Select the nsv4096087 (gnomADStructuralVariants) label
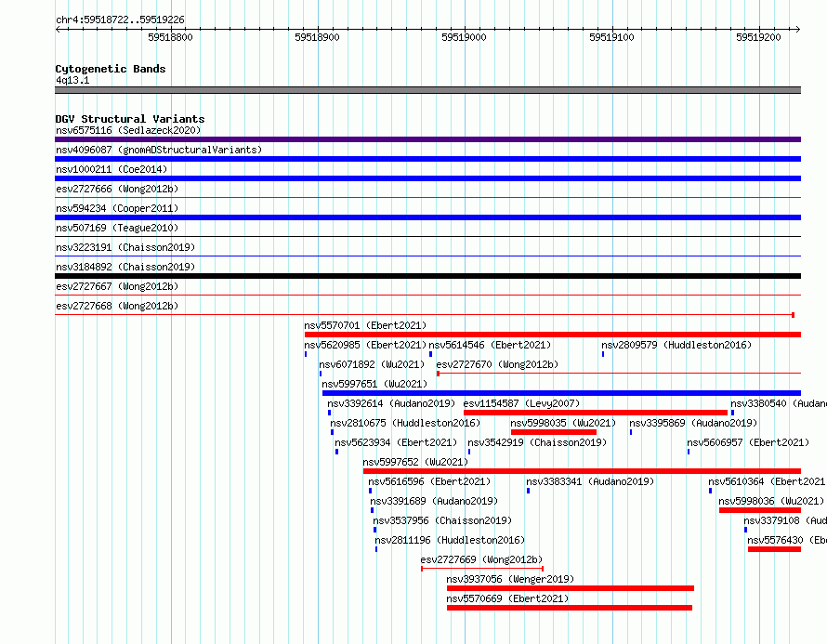The width and height of the screenshot is (827, 644). (159, 150)
